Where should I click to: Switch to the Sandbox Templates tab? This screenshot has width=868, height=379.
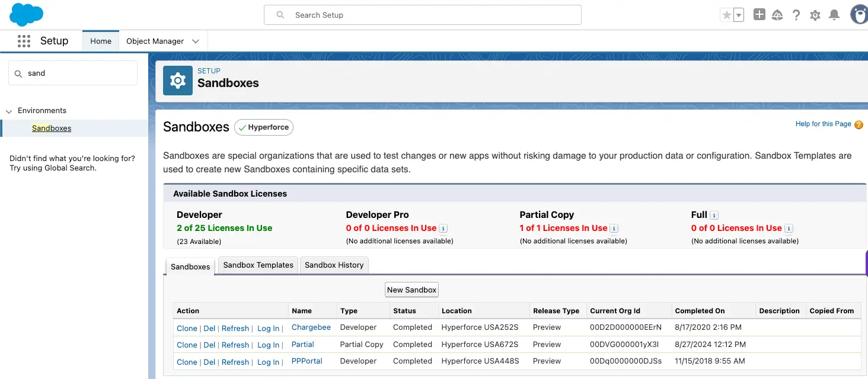coord(257,265)
